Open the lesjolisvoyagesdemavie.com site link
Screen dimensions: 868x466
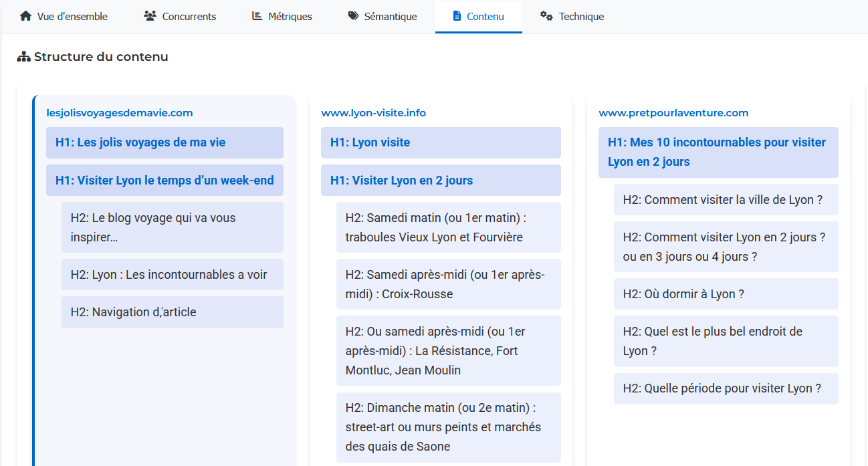pos(119,112)
